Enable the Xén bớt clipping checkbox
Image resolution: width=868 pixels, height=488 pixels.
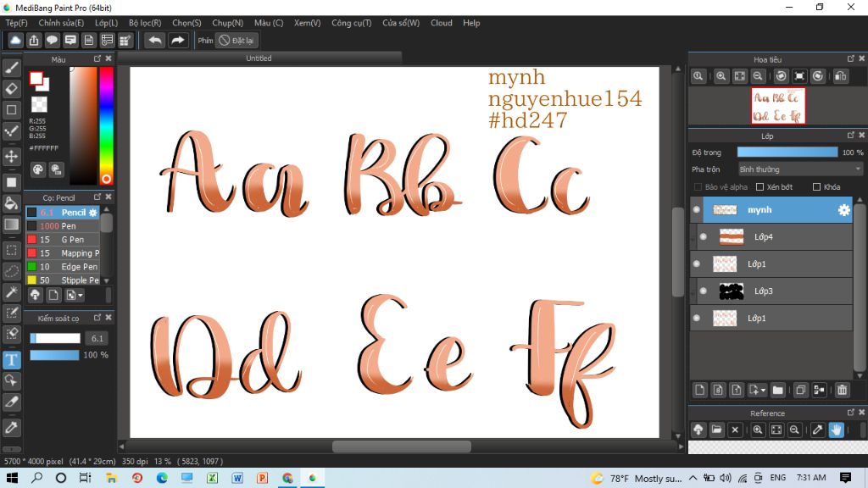tap(760, 187)
